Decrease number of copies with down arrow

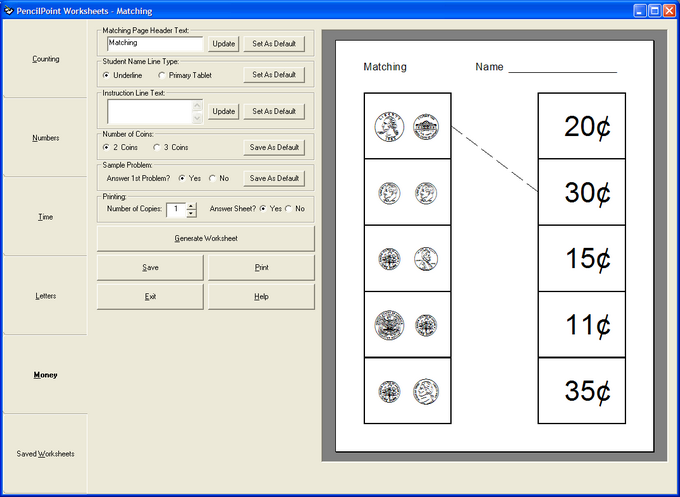click(x=191, y=213)
